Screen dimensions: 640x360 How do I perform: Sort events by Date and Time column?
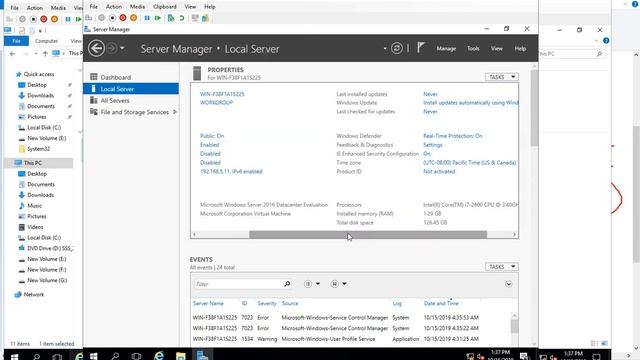441,303
